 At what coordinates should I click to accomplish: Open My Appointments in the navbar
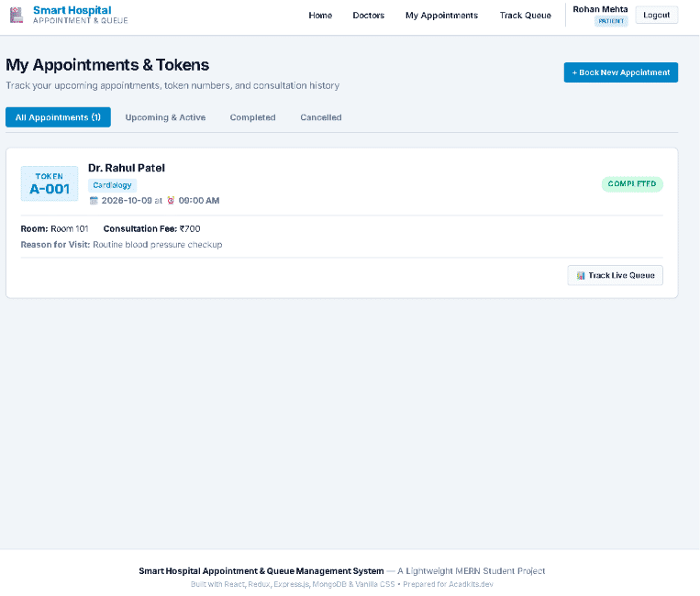pos(441,16)
